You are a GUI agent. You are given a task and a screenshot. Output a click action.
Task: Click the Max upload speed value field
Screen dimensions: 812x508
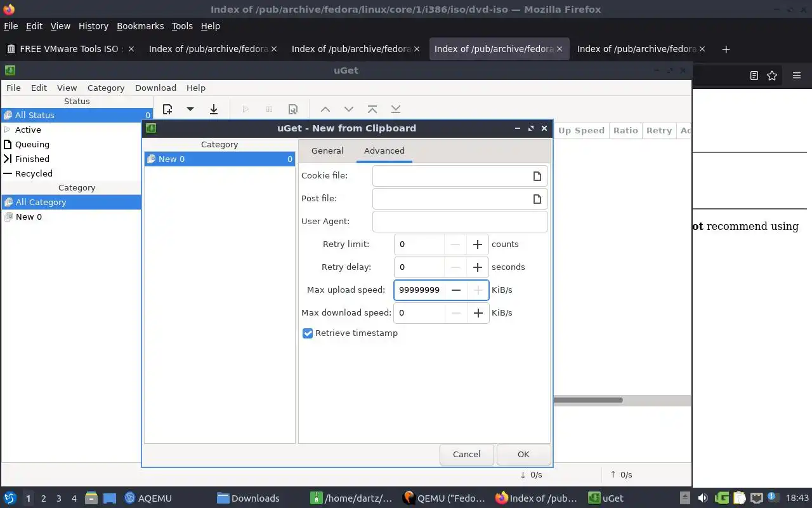[x=419, y=290]
